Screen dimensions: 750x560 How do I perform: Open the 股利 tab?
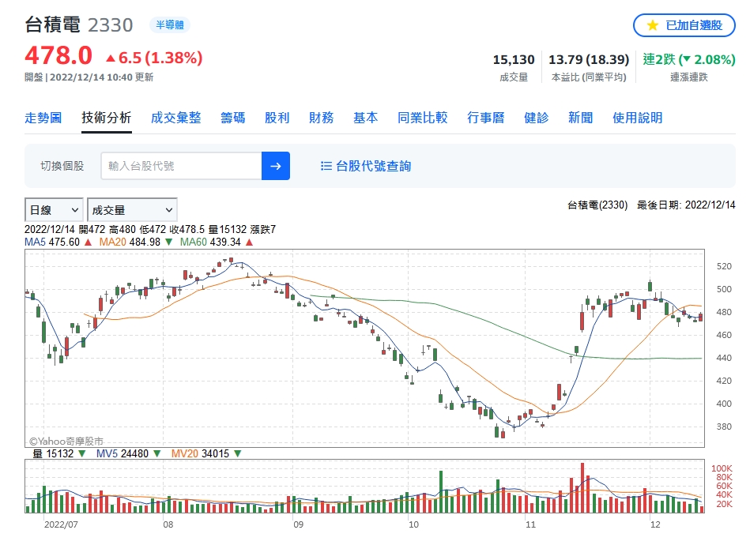pos(277,118)
